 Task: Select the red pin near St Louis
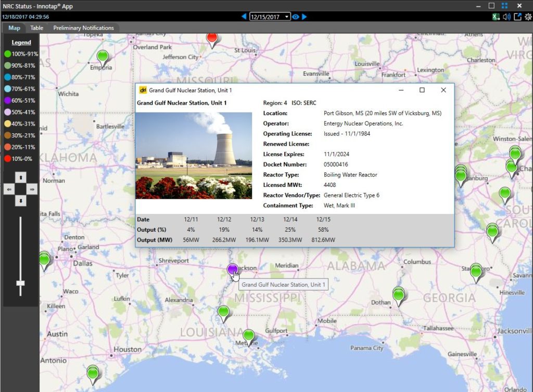point(212,40)
